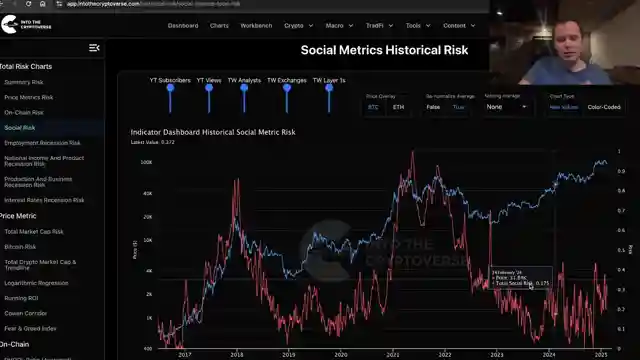The width and height of the screenshot is (640, 360).
Task: Choose Raw Values chart type
Action: click(564, 107)
